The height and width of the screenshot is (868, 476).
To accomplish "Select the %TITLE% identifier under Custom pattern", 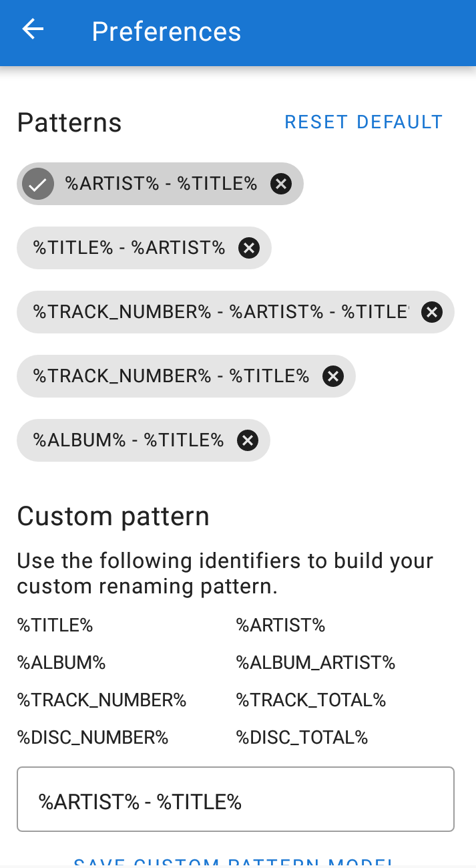I will [55, 625].
